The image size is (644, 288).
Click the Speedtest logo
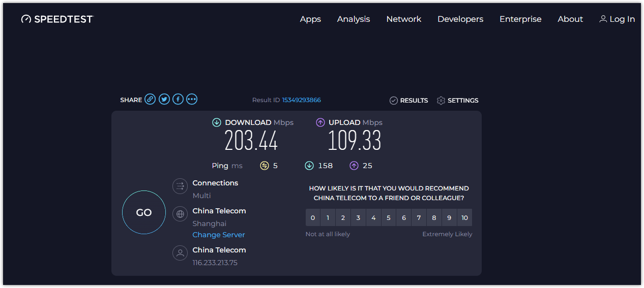click(x=57, y=19)
